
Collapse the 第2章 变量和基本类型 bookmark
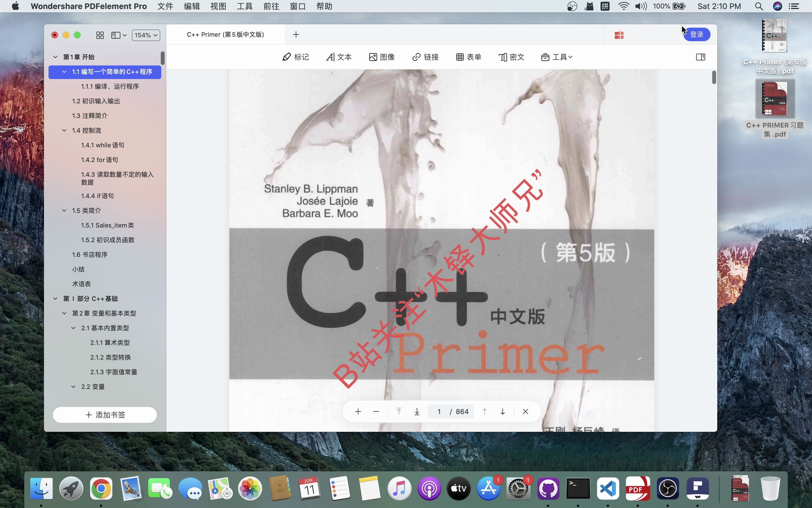64,313
